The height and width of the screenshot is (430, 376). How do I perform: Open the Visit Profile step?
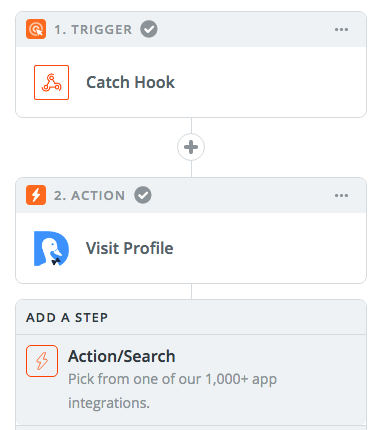click(x=191, y=248)
